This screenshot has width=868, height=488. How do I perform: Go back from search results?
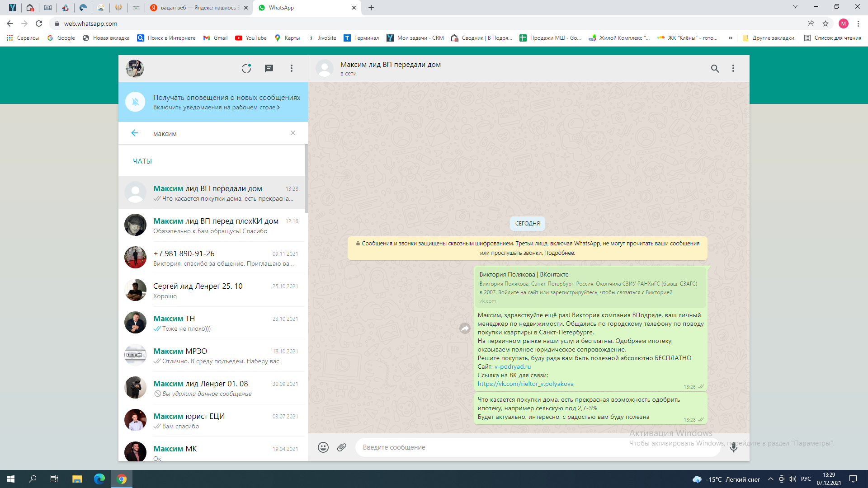tap(135, 133)
